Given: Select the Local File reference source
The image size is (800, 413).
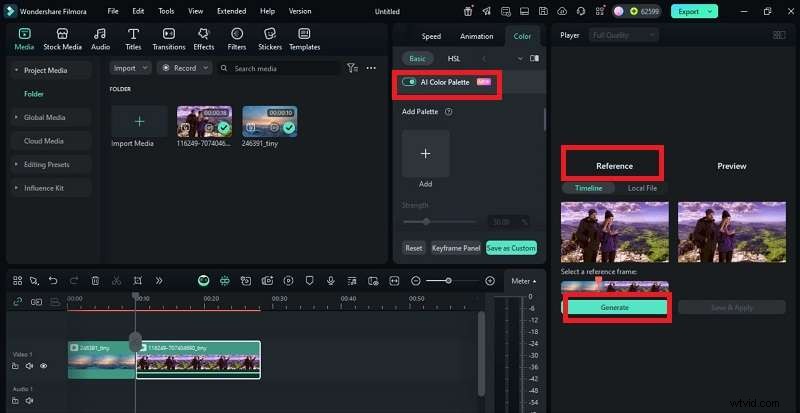Looking at the screenshot, I should (642, 188).
